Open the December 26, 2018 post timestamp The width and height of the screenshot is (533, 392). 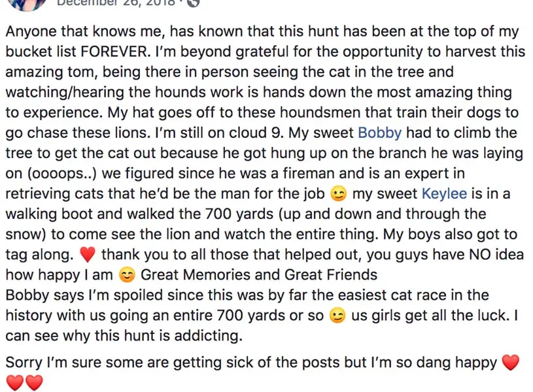click(x=116, y=3)
